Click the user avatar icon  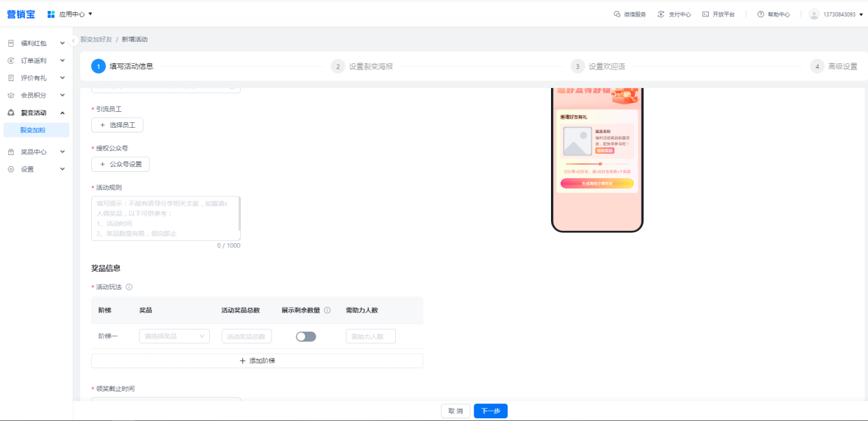tap(814, 14)
